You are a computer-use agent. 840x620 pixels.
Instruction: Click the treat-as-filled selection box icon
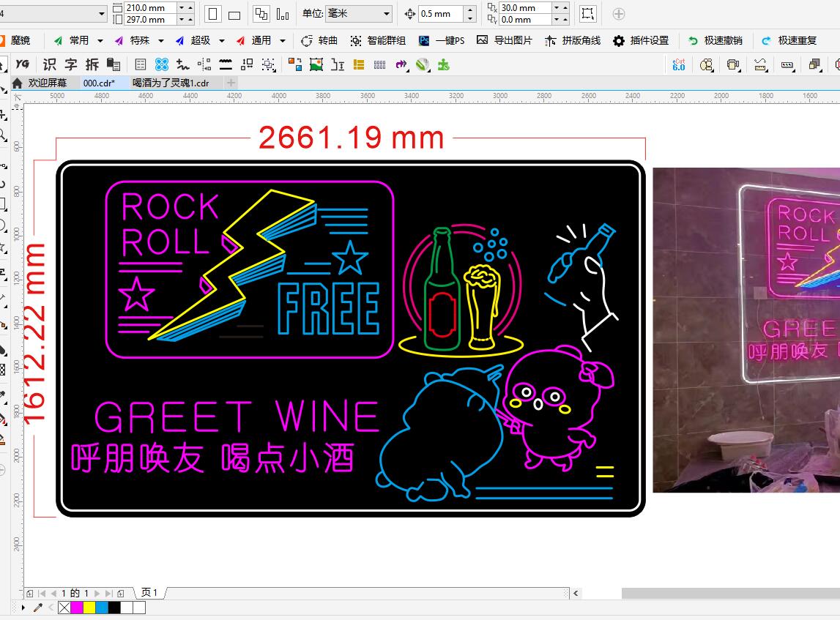click(x=587, y=14)
